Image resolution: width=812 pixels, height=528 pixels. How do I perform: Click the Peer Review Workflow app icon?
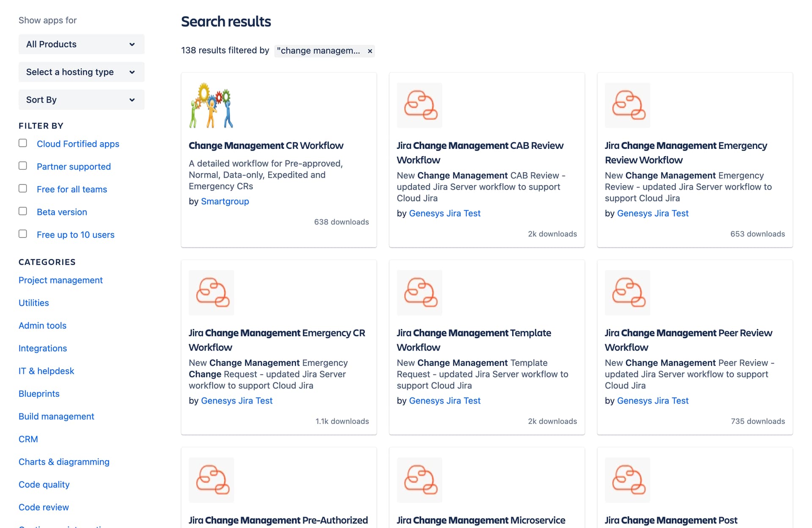627,293
